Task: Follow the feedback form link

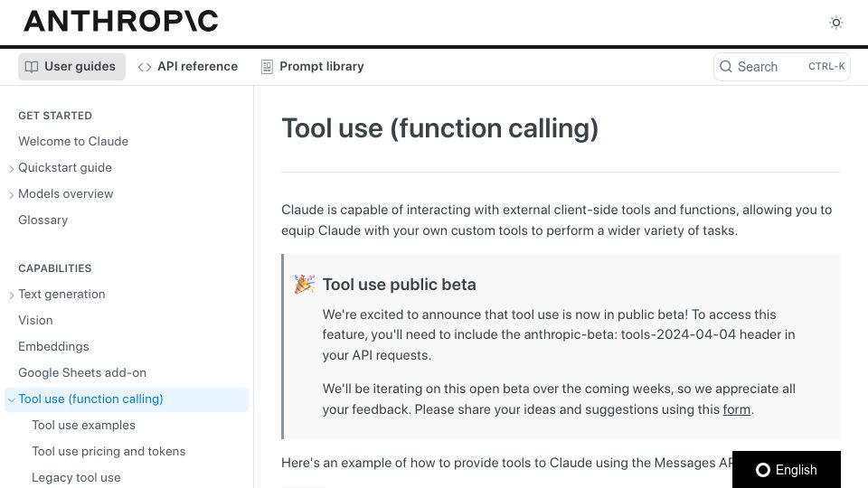Action: tap(736, 409)
